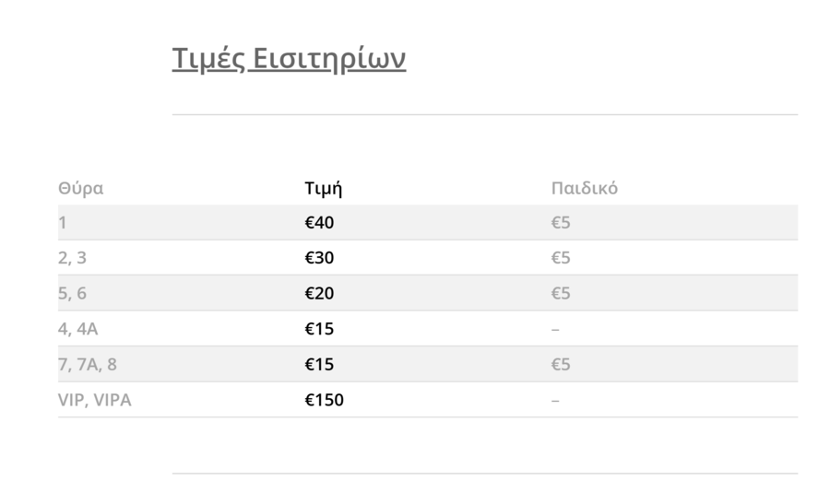Click the €150 price cell

pos(324,400)
